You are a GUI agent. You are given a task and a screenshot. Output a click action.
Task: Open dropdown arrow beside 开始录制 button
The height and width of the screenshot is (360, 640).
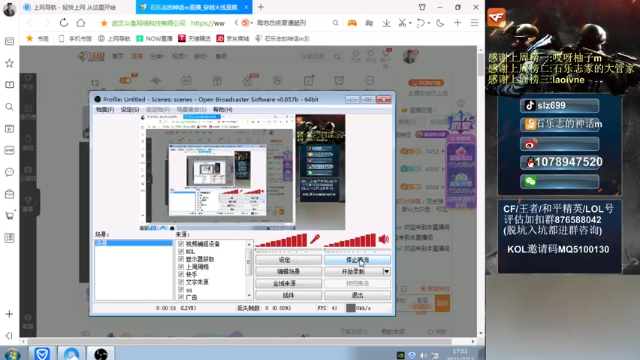click(x=386, y=271)
